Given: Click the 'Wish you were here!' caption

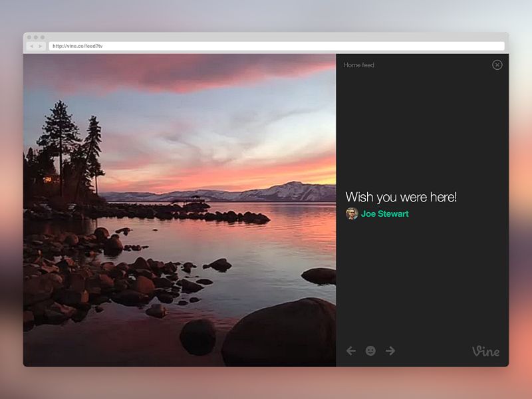Looking at the screenshot, I should coord(401,197).
